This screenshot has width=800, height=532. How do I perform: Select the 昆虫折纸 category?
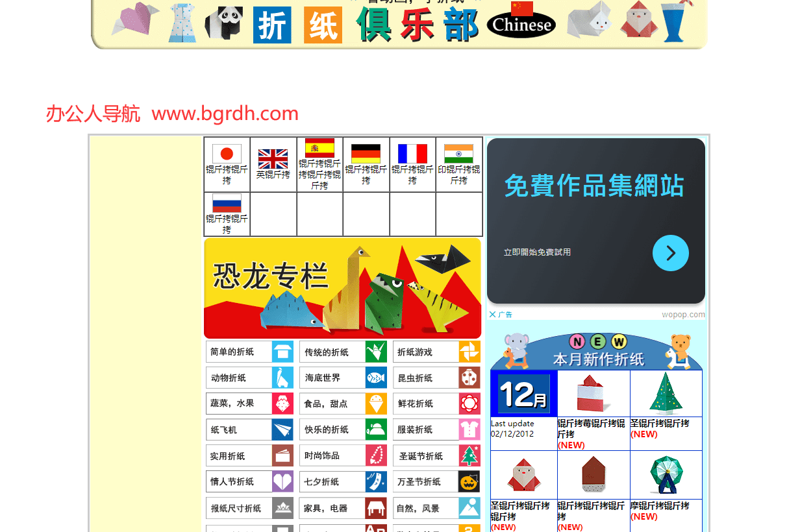[x=436, y=378]
